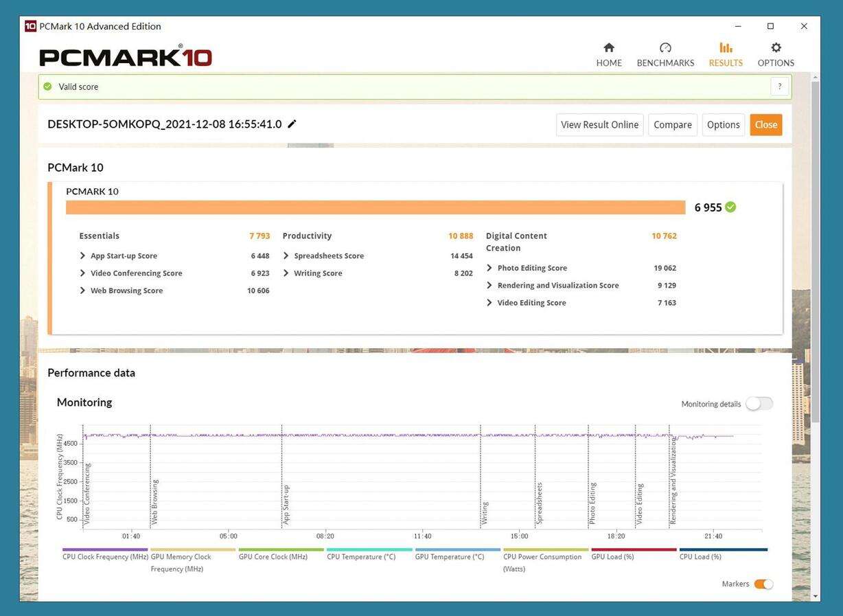Click Digital Content Creation score 10 762
This screenshot has height=616, width=843.
click(664, 236)
